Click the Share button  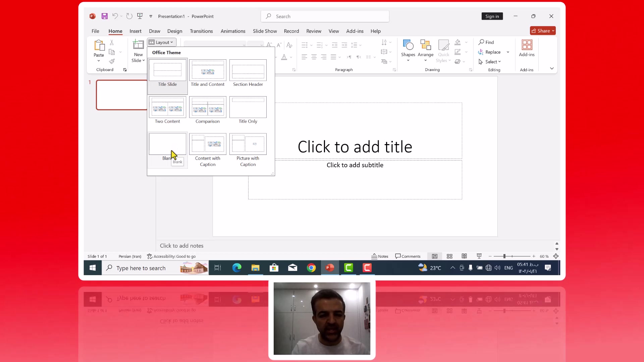coord(542,31)
